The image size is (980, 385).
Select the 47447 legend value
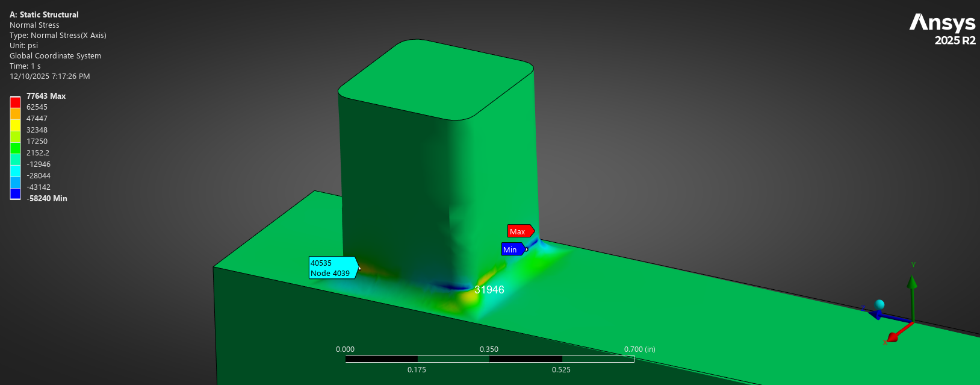(x=37, y=119)
